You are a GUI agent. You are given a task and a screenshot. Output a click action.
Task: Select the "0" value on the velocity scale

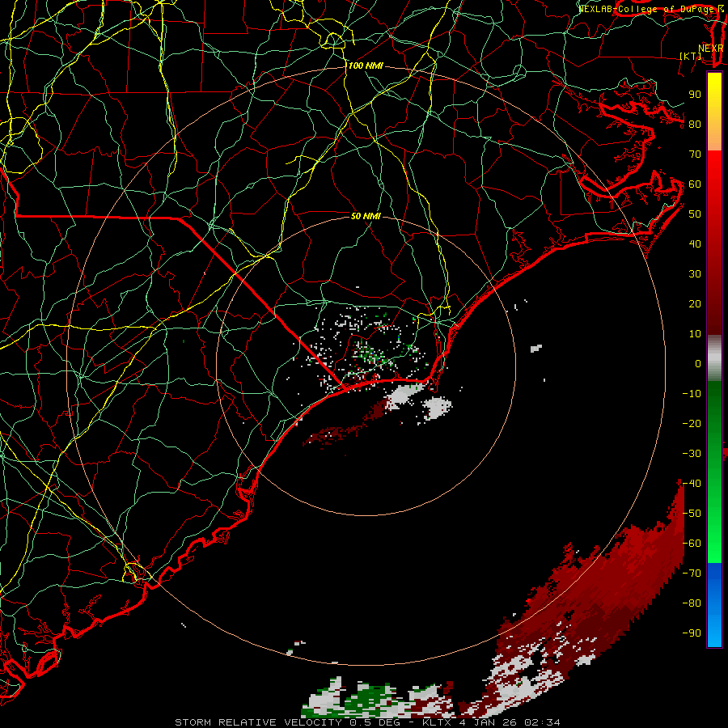point(698,364)
